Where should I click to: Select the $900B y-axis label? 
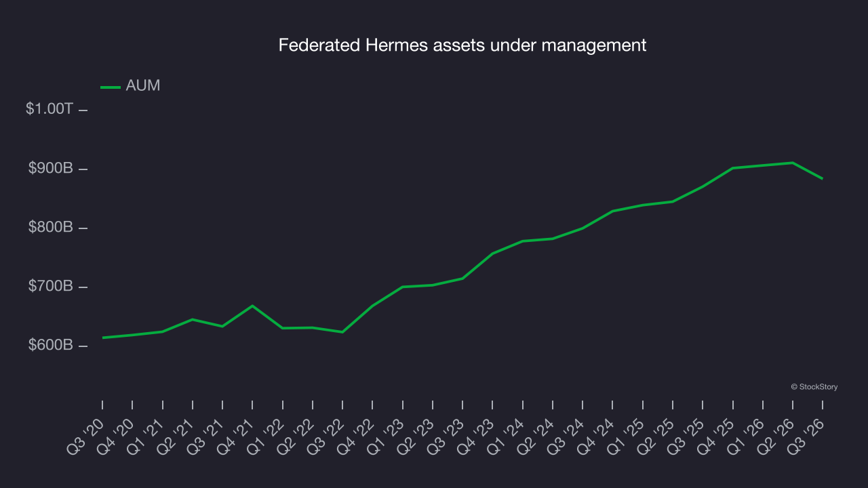point(50,168)
